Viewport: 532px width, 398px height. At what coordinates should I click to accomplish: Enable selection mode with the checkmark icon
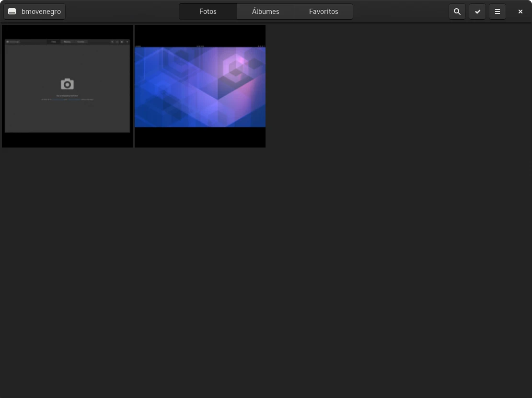[x=477, y=11]
